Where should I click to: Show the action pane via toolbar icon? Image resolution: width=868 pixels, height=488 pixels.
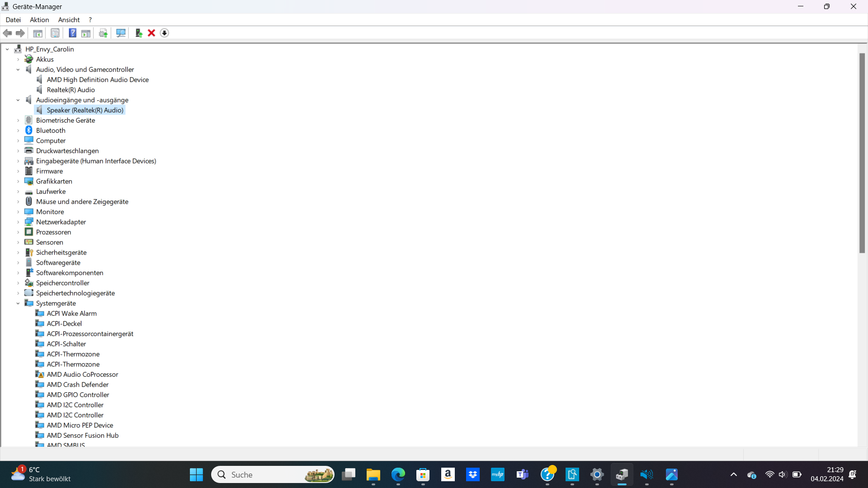[86, 33]
